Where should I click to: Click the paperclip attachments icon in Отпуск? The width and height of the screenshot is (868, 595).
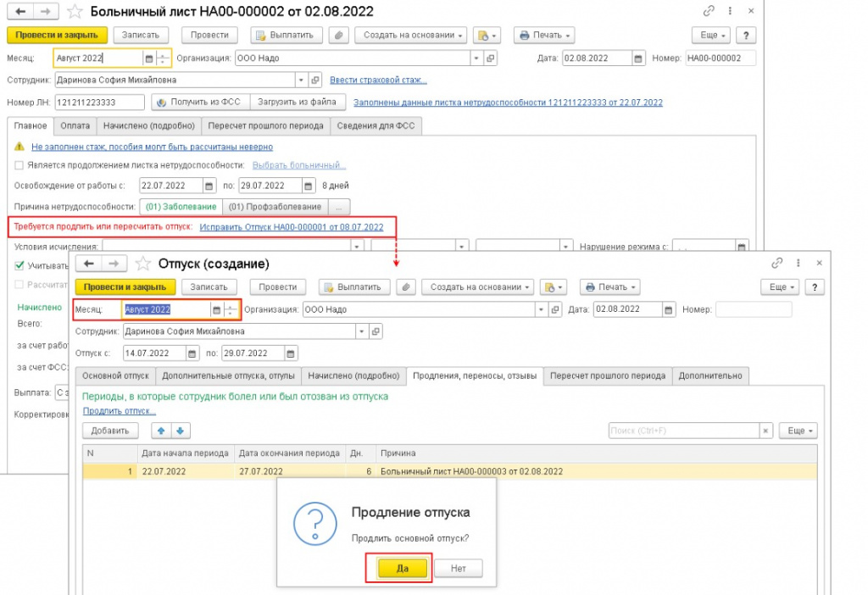406,287
